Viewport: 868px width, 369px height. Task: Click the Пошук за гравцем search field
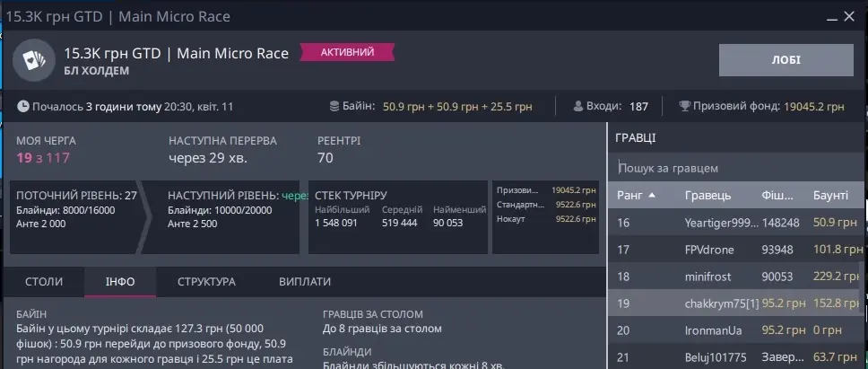click(735, 168)
